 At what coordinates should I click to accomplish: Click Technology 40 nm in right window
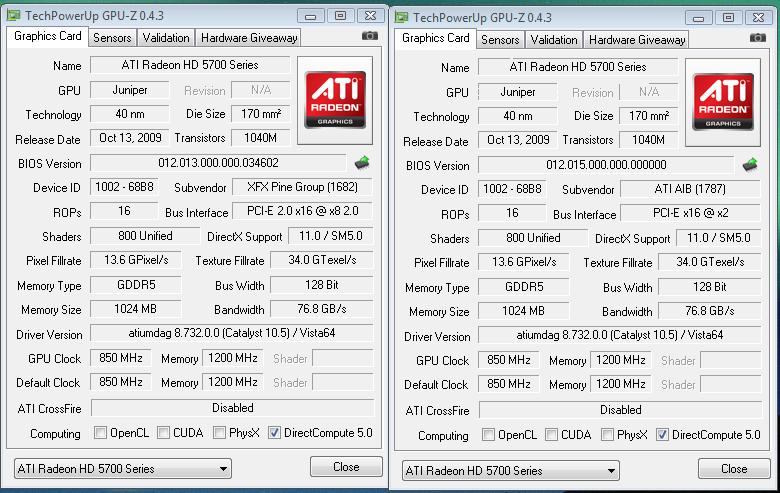pos(517,116)
